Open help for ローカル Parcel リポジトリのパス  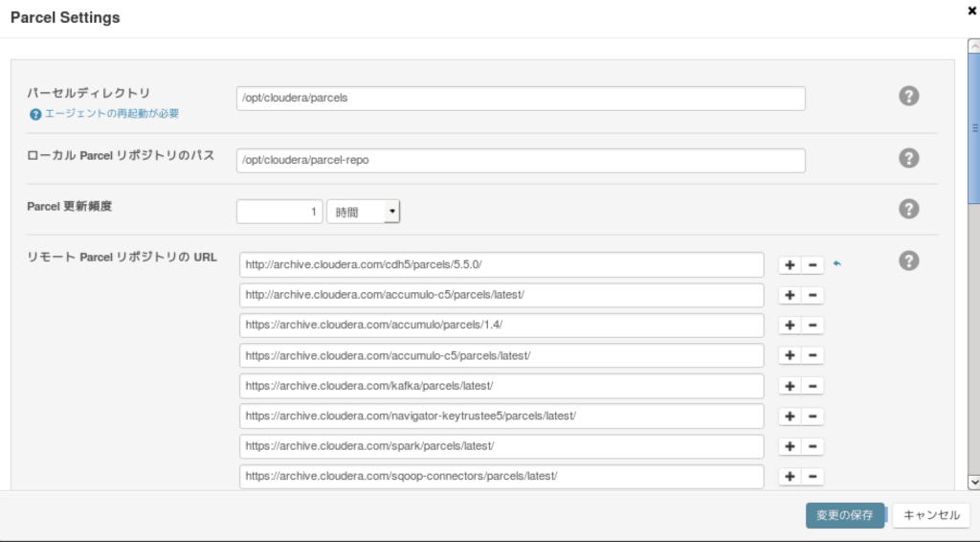point(909,158)
